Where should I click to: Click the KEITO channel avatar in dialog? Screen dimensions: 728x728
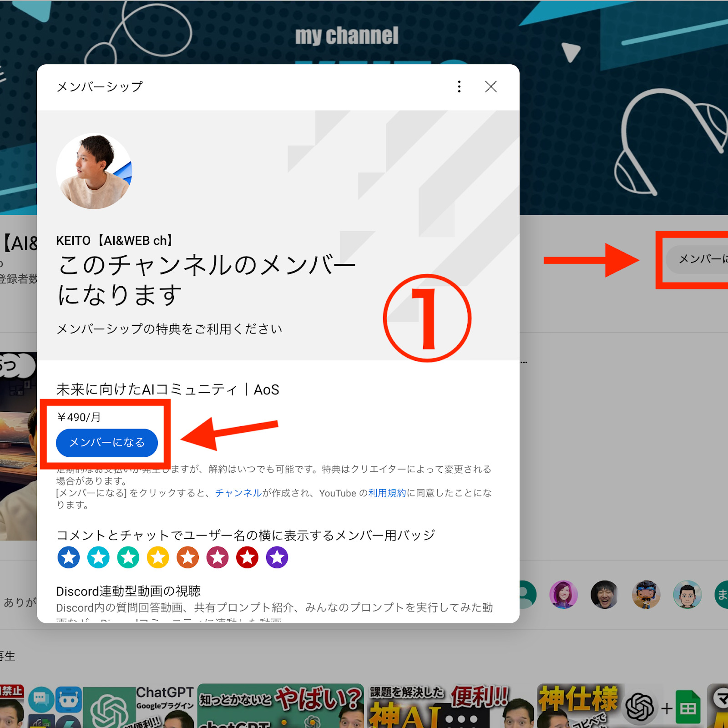[94, 171]
